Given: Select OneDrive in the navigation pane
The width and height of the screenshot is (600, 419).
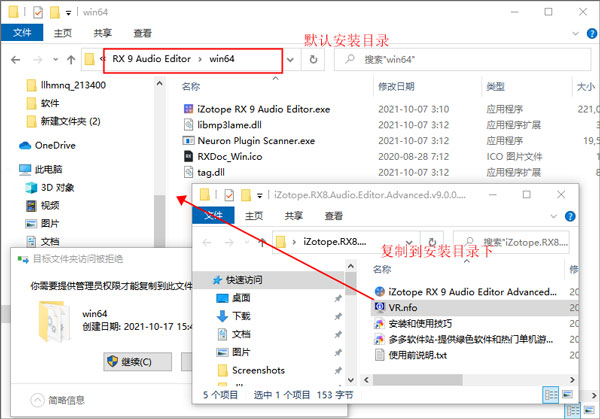Looking at the screenshot, I should (54, 145).
